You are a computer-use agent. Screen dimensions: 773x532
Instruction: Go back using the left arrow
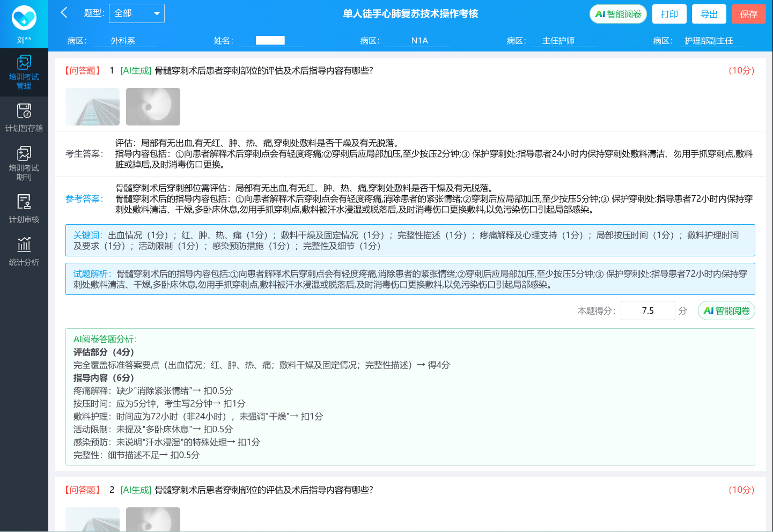click(64, 13)
